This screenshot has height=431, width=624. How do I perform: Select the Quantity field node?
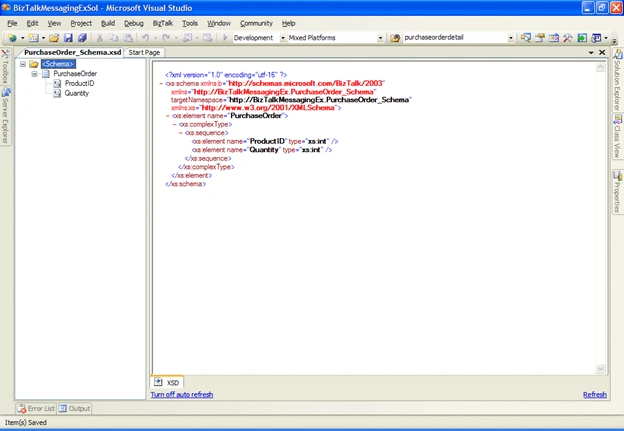coord(76,94)
